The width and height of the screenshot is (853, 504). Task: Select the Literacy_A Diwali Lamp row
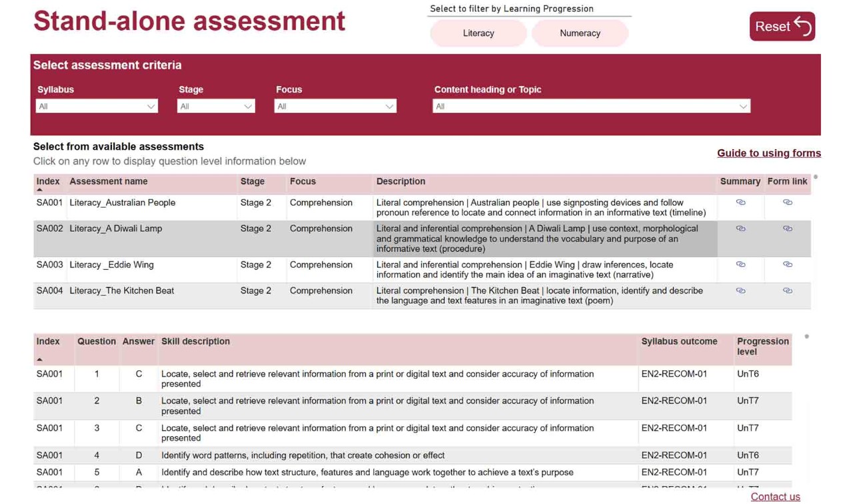(x=422, y=239)
